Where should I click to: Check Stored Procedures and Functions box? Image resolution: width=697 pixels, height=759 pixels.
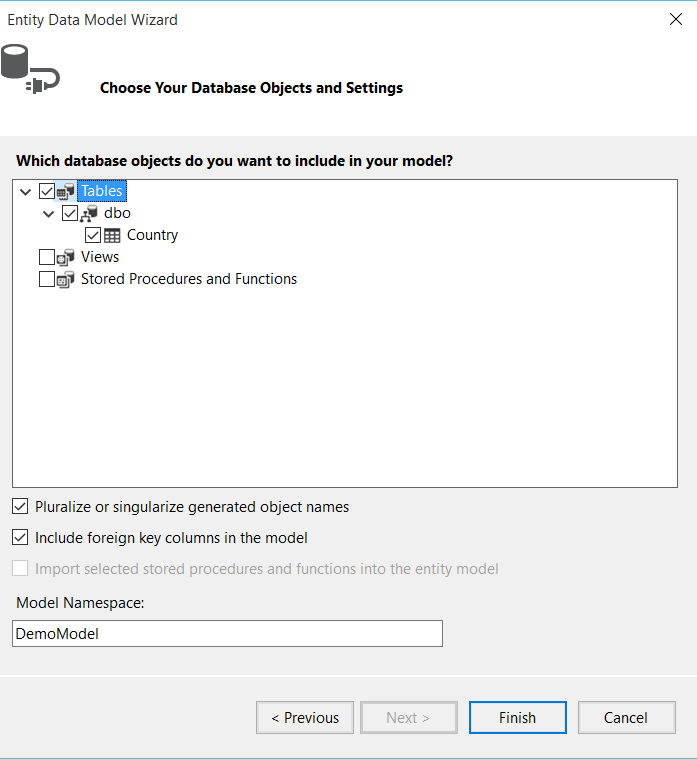click(47, 279)
